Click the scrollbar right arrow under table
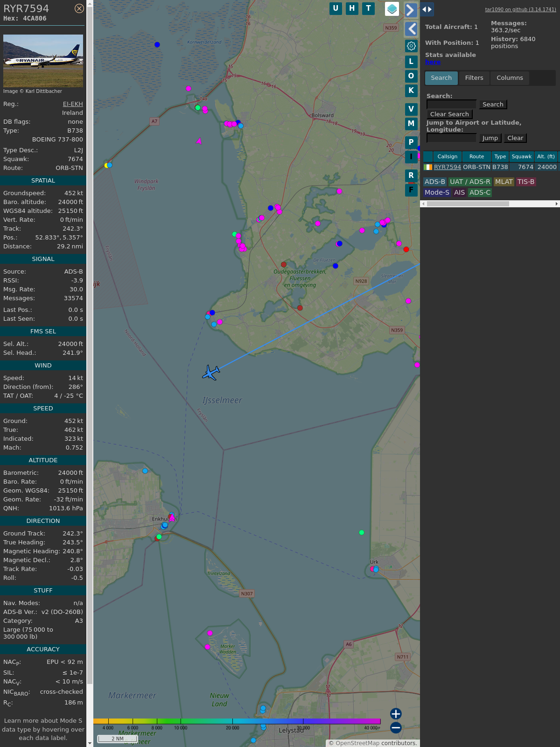This screenshot has width=560, height=747. pyautogui.click(x=557, y=204)
